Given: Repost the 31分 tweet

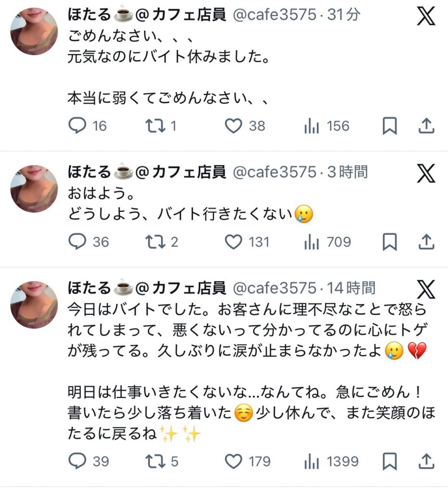Looking at the screenshot, I should click(x=155, y=126).
